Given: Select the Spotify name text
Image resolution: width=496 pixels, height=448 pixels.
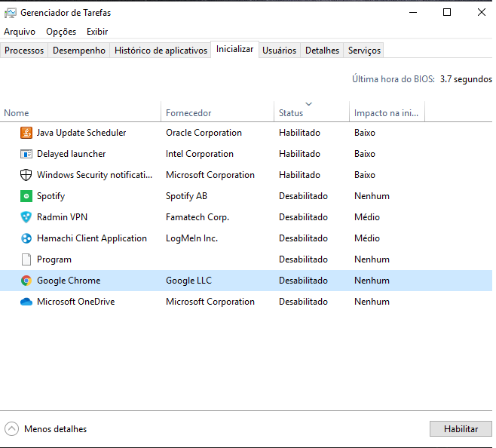Looking at the screenshot, I should pos(51,196).
